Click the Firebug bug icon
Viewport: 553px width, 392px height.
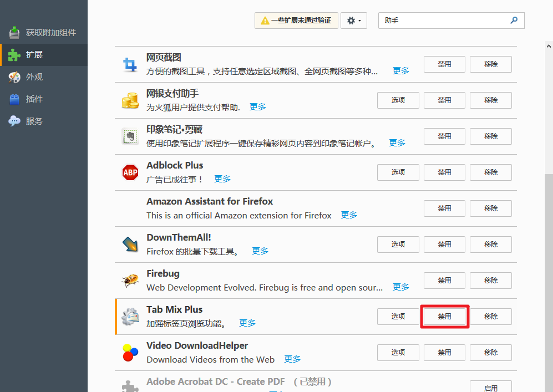[130, 280]
